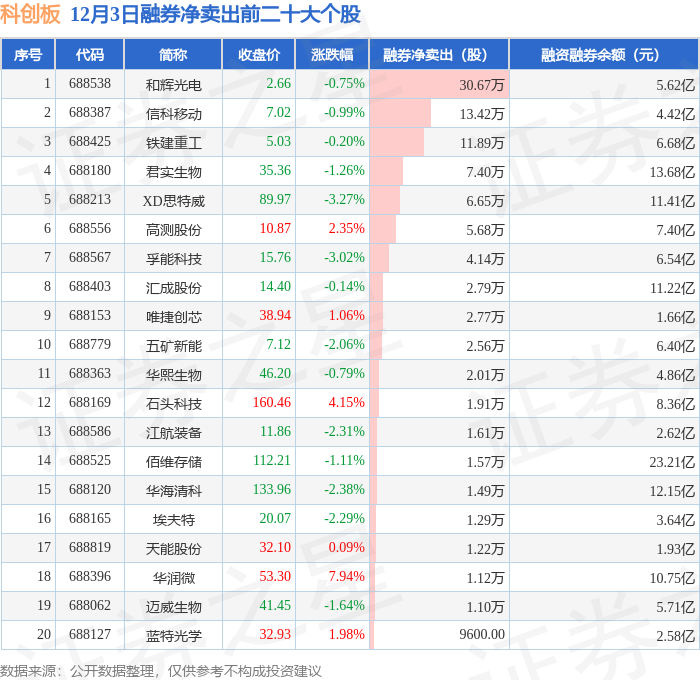Click the 简称 column header

173,55
